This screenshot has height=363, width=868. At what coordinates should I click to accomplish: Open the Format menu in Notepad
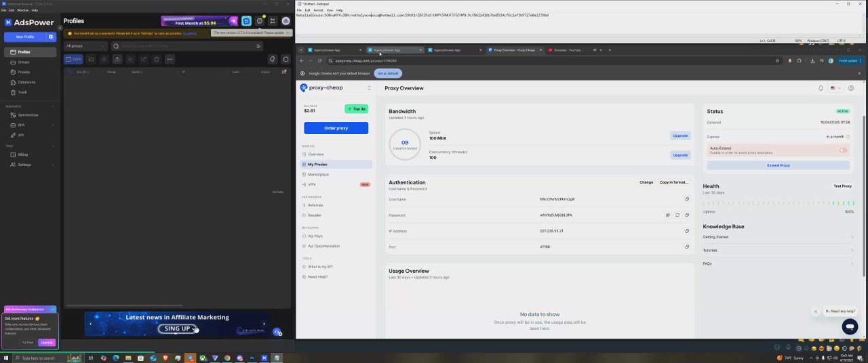[x=318, y=10]
